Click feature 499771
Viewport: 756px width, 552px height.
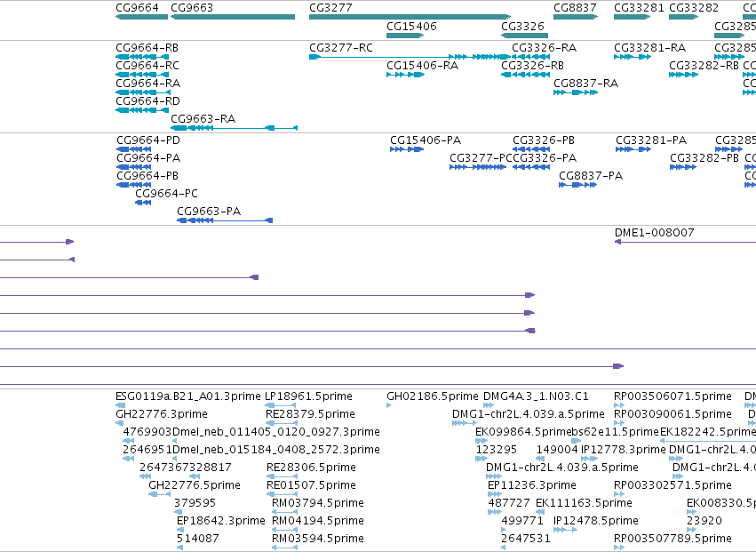click(504, 531)
